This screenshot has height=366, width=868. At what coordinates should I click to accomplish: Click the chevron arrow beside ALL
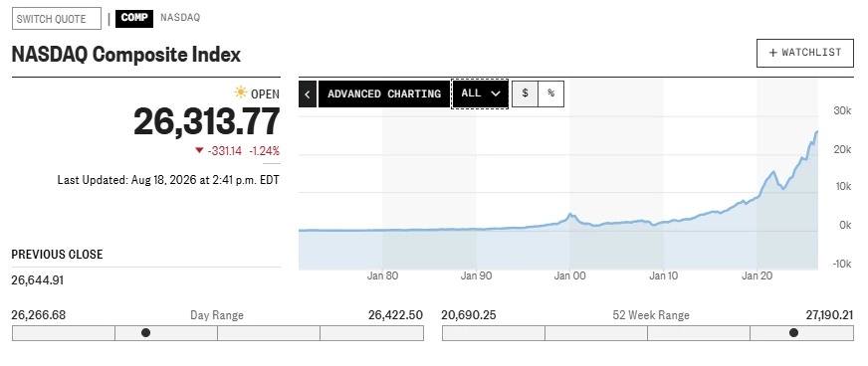(496, 93)
